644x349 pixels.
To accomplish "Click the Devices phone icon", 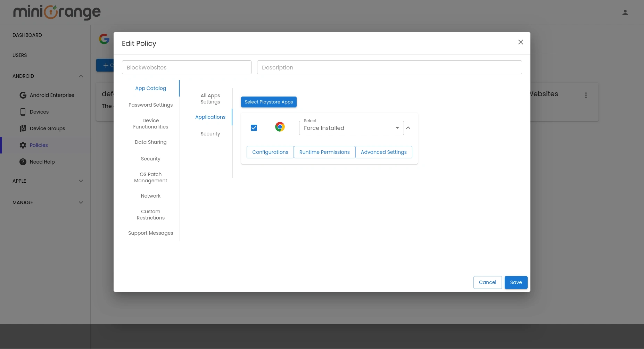I will point(23,112).
